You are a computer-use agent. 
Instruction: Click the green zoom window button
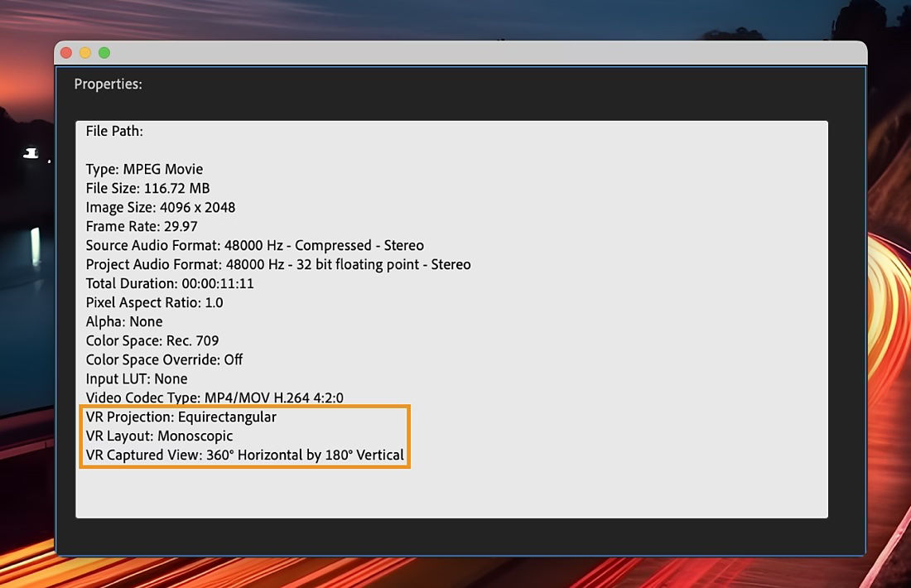[104, 52]
